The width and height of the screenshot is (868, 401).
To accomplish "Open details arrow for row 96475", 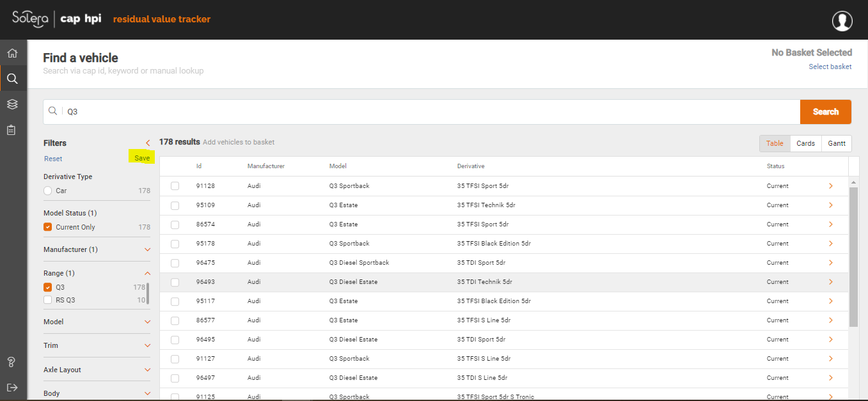I will point(830,263).
